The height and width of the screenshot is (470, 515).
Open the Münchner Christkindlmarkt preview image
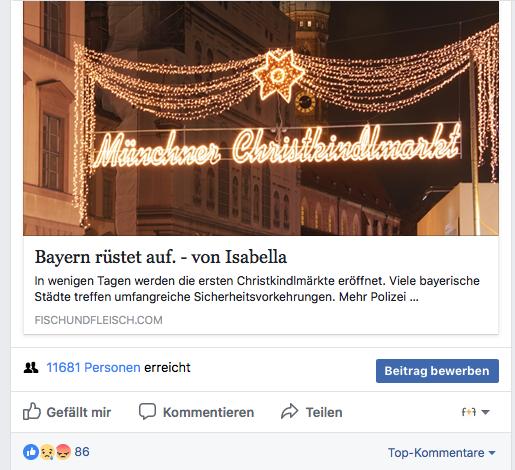(261, 118)
